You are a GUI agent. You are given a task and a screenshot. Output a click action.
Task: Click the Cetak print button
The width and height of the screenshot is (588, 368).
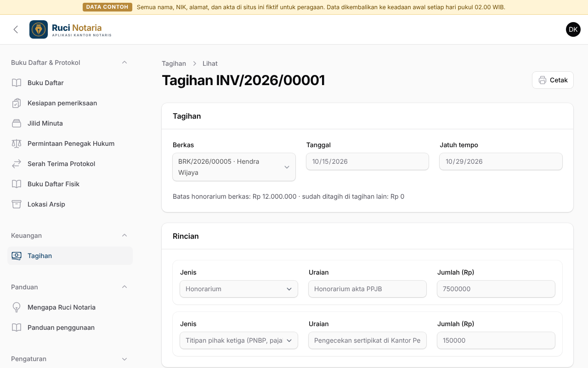point(553,80)
